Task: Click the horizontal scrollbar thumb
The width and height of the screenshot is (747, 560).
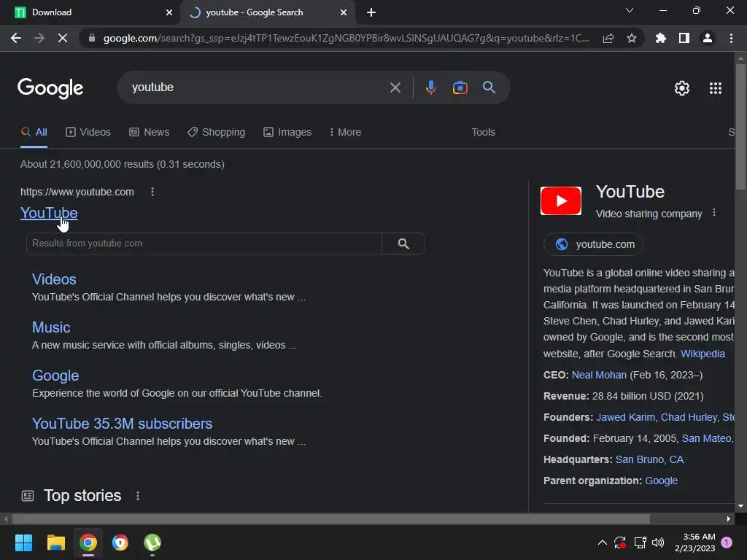Action: [331, 518]
